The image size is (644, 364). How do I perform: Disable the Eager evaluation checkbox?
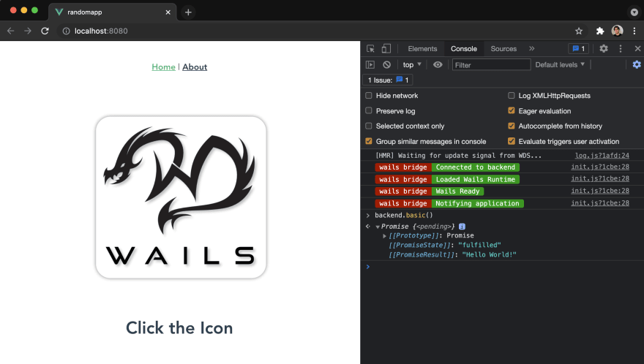[512, 111]
